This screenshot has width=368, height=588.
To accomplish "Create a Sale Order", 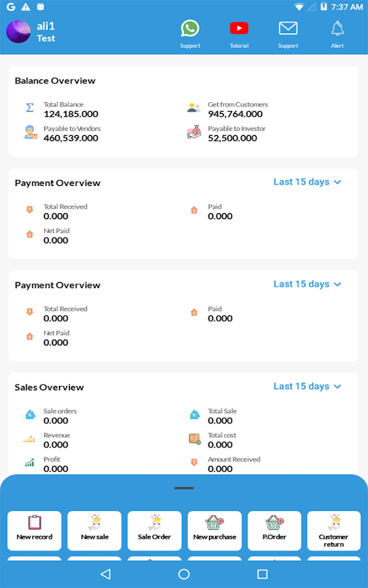I will [155, 531].
